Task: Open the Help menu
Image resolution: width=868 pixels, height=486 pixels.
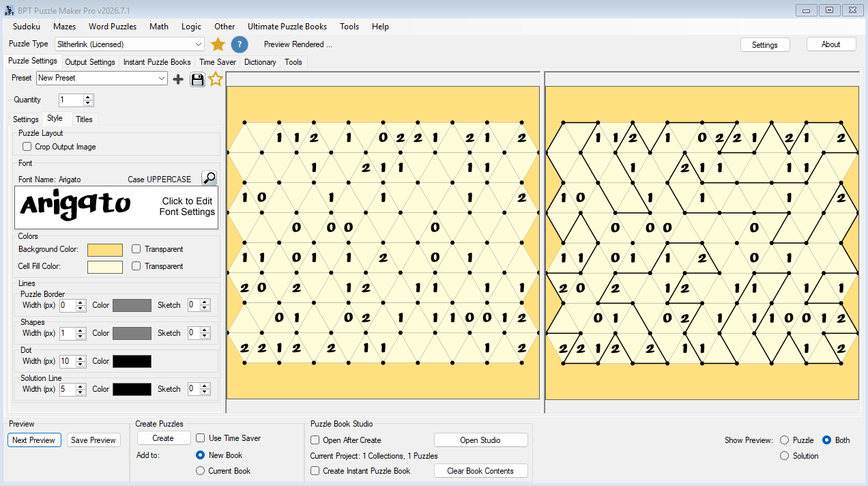Action: point(380,27)
